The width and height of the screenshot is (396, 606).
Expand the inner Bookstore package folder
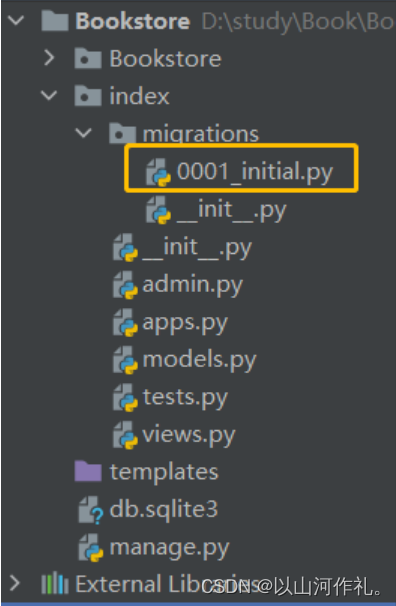49,58
